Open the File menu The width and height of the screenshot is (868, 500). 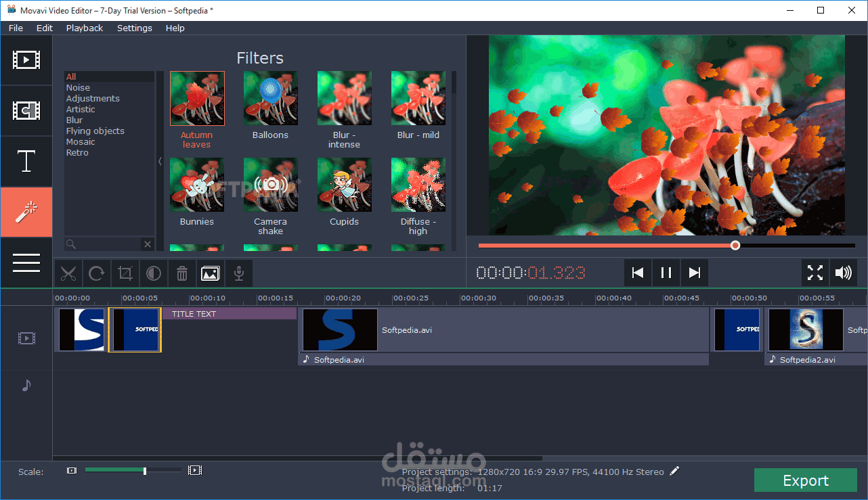[16, 28]
